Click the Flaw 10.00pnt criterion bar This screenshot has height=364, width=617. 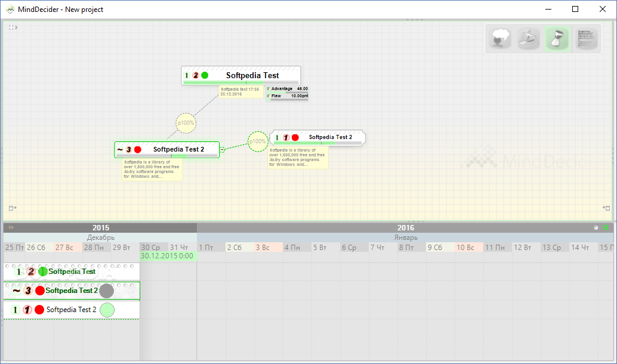point(287,97)
